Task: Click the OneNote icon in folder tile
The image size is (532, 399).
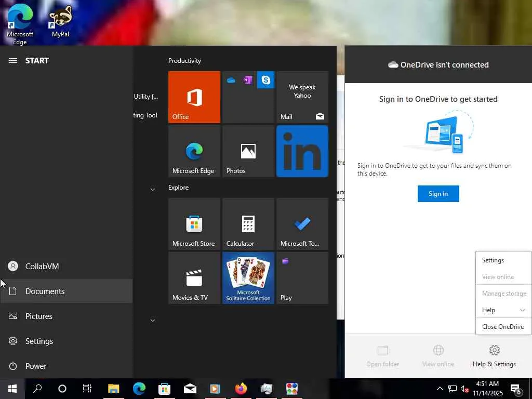Action: coord(248,80)
